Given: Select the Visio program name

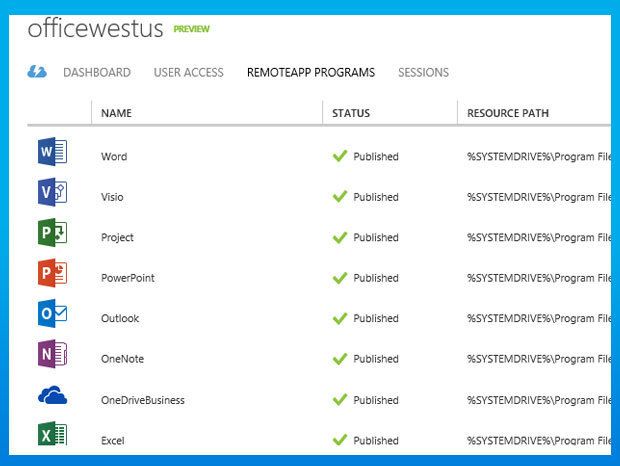Looking at the screenshot, I should tap(112, 197).
